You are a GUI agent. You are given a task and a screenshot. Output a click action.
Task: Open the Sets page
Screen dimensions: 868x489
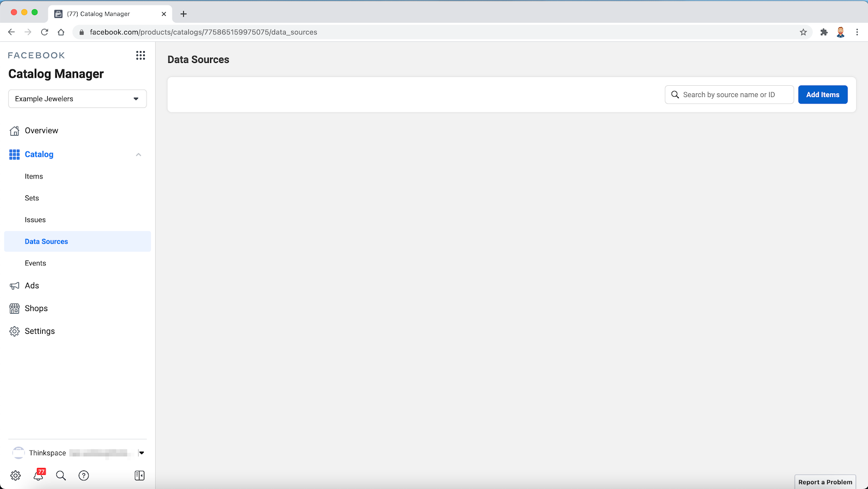(x=32, y=198)
